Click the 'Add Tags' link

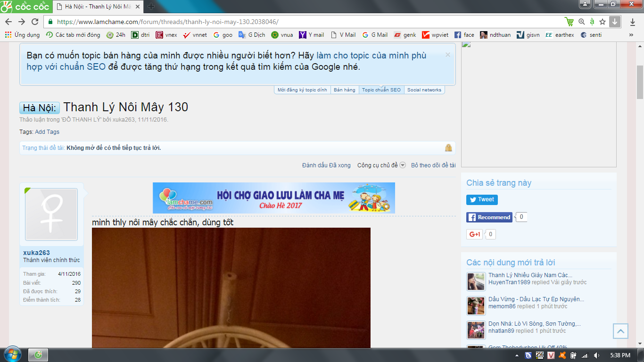click(47, 132)
